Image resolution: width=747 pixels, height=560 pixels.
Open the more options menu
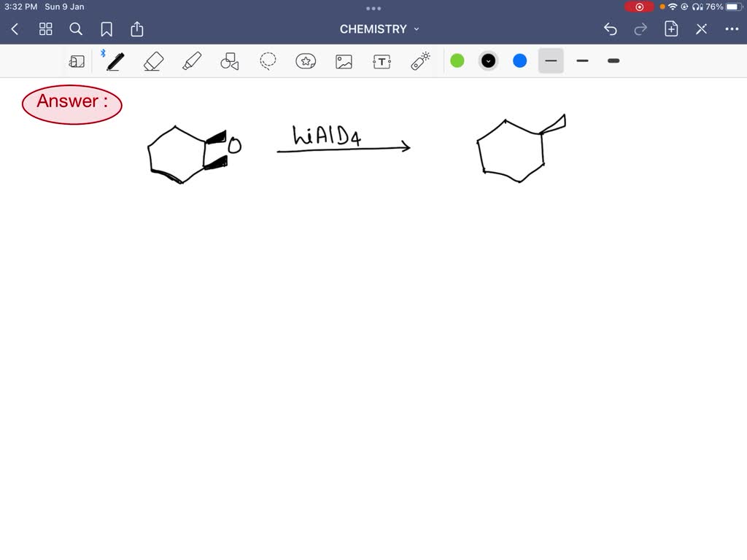(732, 29)
